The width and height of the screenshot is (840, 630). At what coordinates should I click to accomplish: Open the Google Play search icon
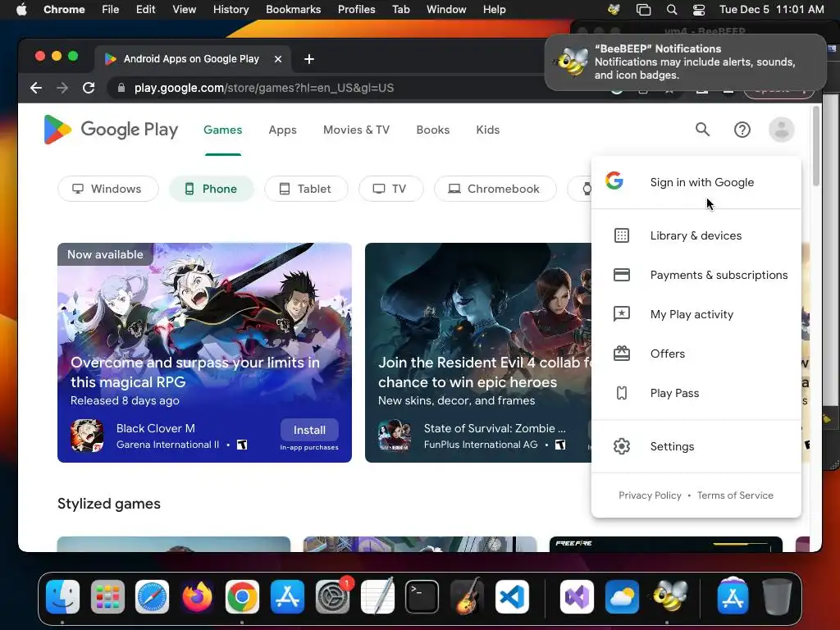click(x=702, y=130)
